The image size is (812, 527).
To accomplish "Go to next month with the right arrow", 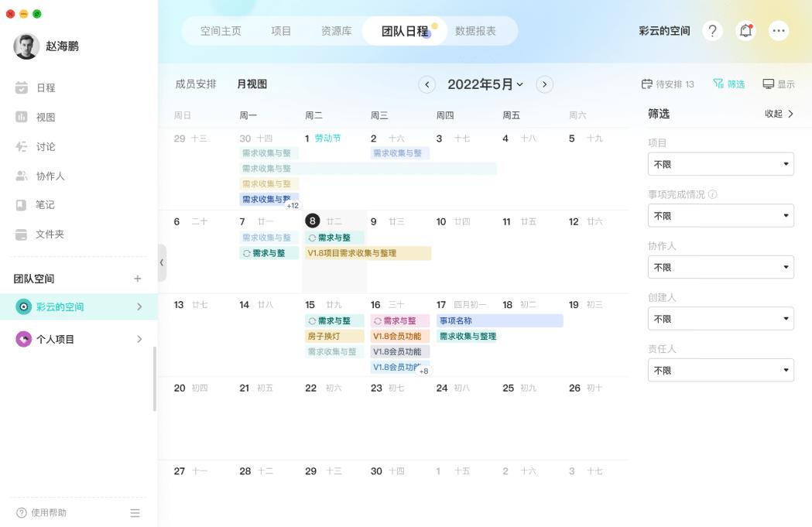I will click(544, 84).
